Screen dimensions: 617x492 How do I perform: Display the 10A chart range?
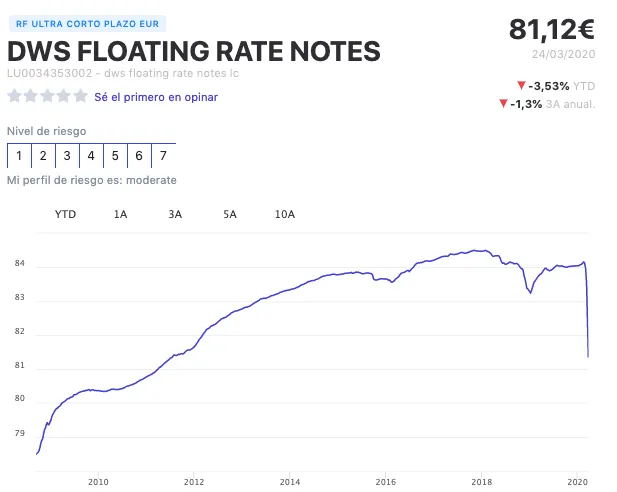(x=285, y=214)
